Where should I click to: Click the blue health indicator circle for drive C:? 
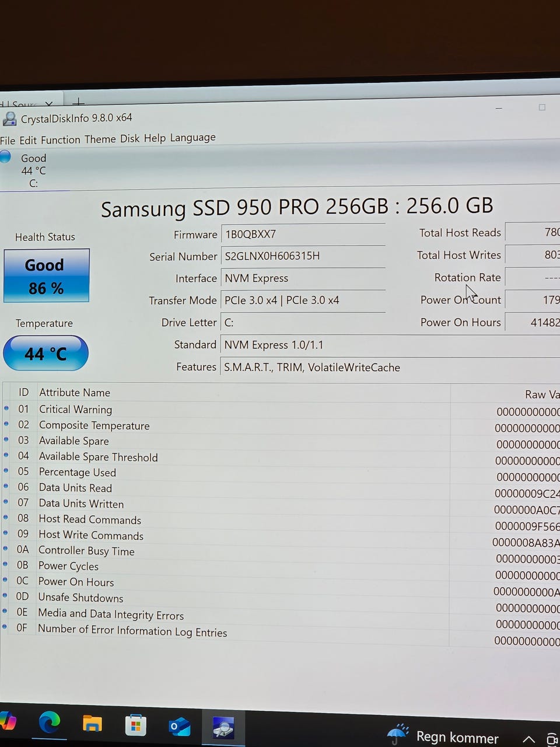pyautogui.click(x=5, y=156)
